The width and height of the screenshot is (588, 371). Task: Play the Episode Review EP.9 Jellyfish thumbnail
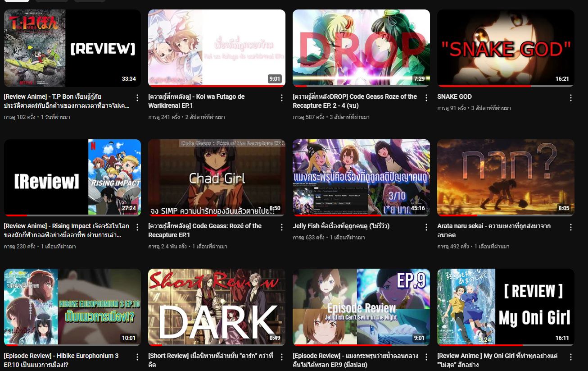pos(361,307)
